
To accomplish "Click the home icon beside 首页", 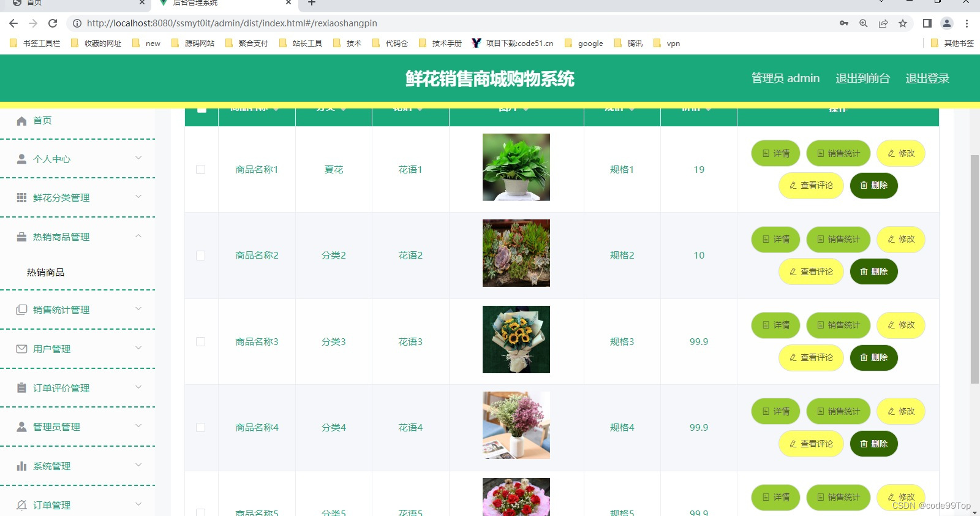I will point(21,121).
